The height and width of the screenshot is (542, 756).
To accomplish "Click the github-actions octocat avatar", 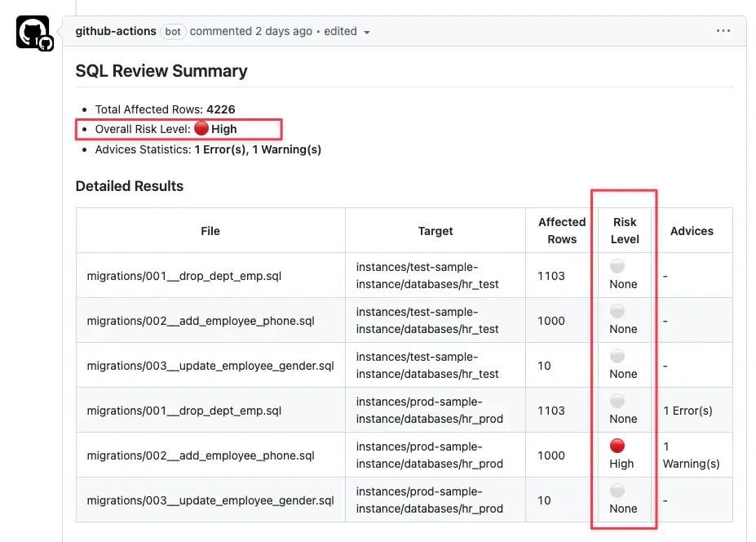I will (x=33, y=30).
